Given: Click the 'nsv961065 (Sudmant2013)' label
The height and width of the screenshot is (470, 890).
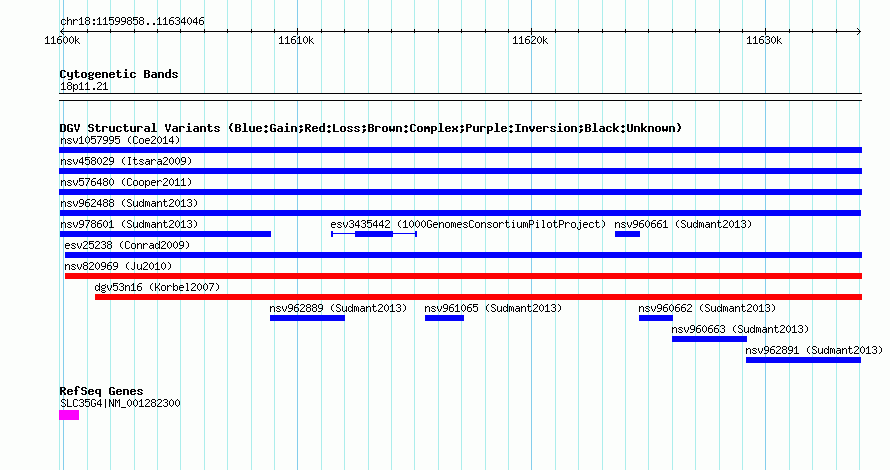Looking at the screenshot, I should [x=493, y=308].
